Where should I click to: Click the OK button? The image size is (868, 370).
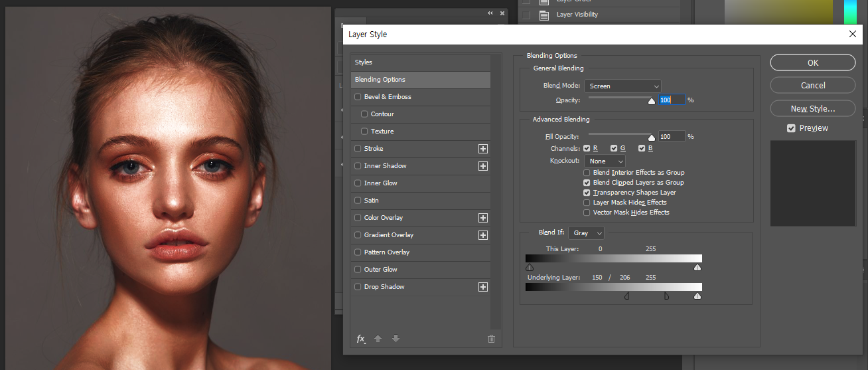pyautogui.click(x=813, y=63)
